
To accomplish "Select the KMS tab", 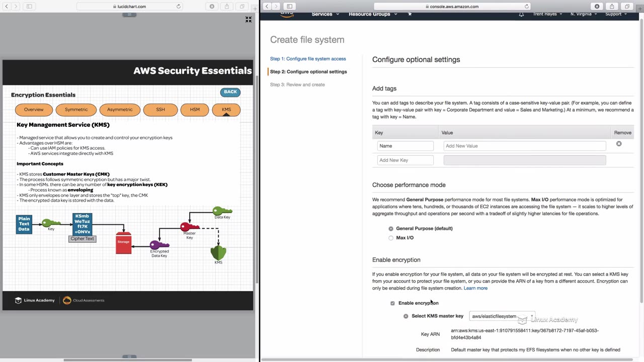I will [x=226, y=110].
